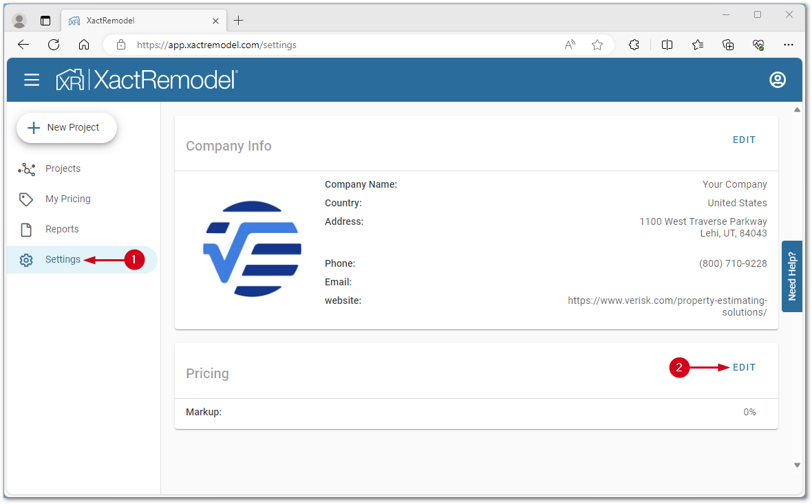
Task: Switch to the XactRemodel browser tab
Action: [x=138, y=21]
